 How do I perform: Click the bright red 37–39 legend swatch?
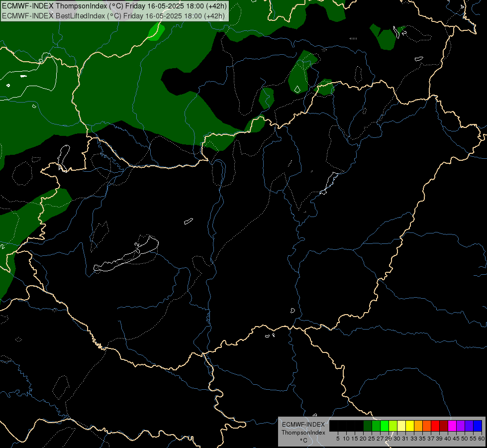pyautogui.click(x=435, y=426)
